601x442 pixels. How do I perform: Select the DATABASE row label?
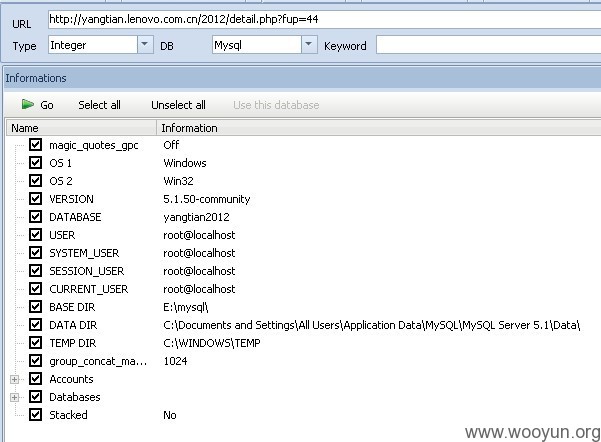pos(75,217)
